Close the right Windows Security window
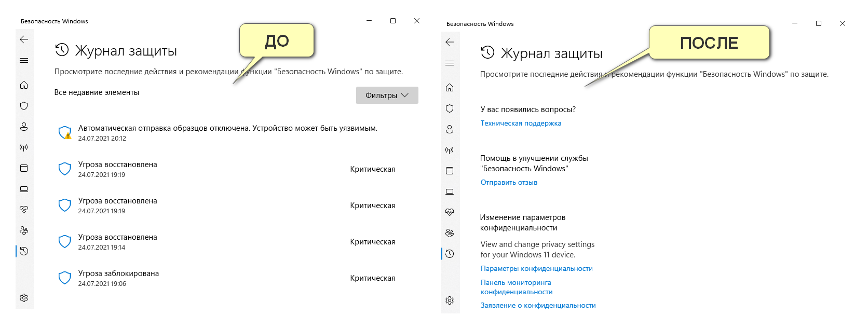Screen dimensions: 868x329 coord(843,23)
